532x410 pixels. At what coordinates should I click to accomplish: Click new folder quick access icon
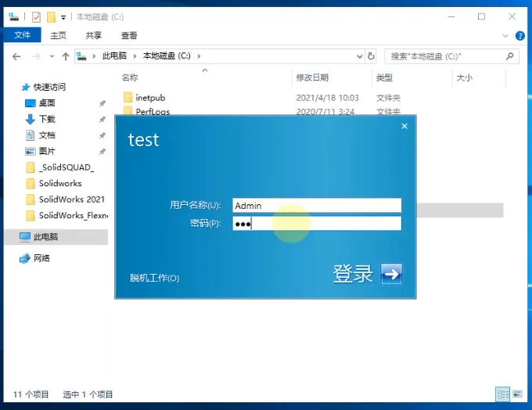51,16
